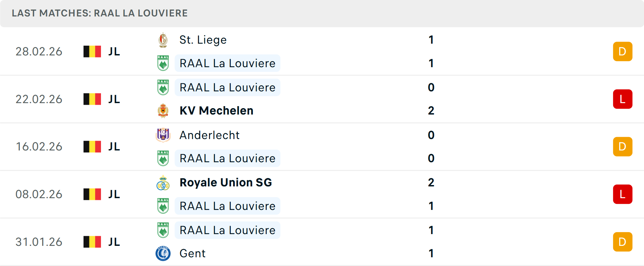Click the Gent club crest
The image size is (644, 266).
point(163,253)
